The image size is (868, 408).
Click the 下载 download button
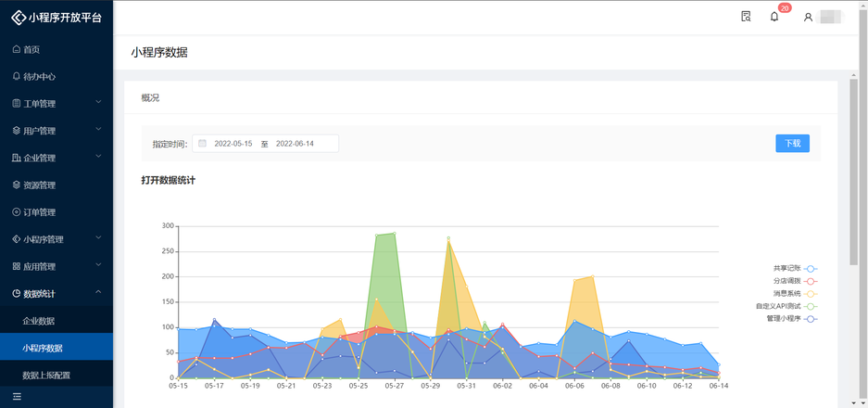click(792, 144)
